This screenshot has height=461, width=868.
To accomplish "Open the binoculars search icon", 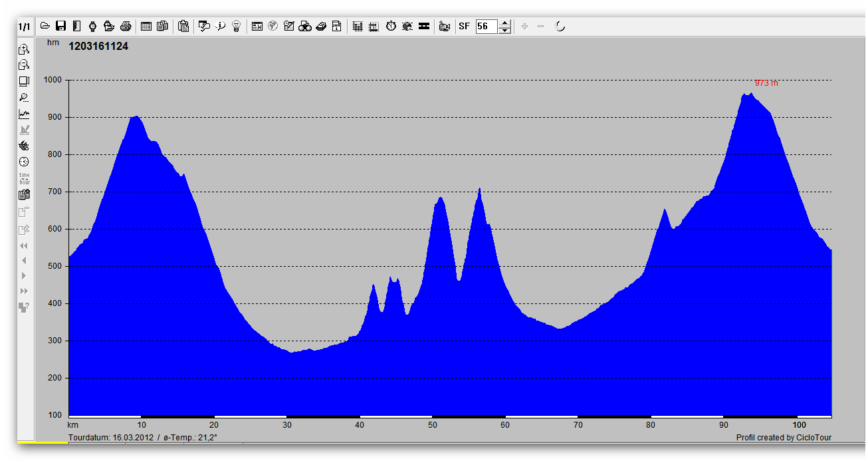I will (305, 27).
